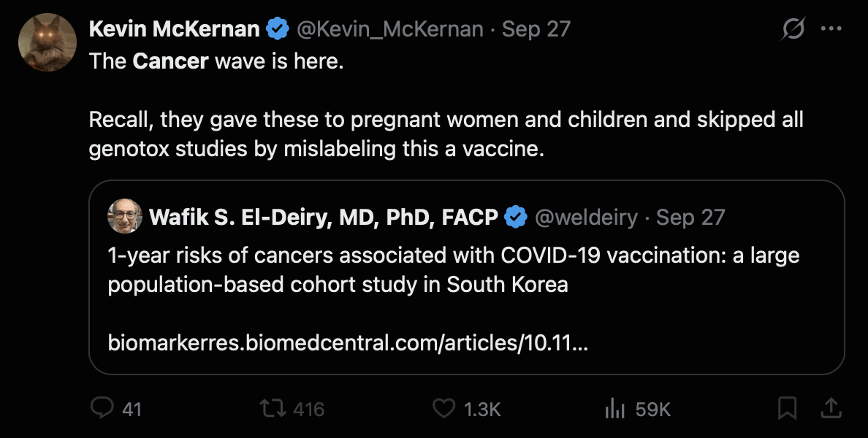Click the @weldeiry handle
This screenshot has height=438, width=868.
coord(586,217)
